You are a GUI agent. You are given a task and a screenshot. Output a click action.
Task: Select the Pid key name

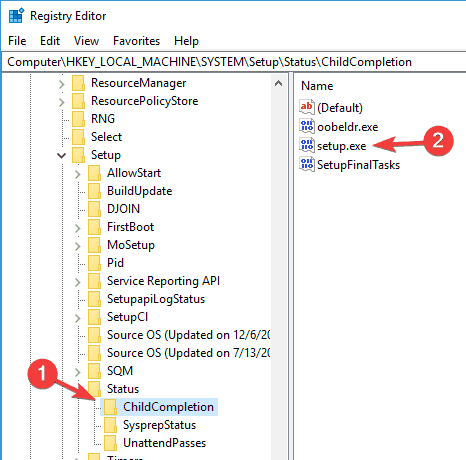tap(115, 263)
